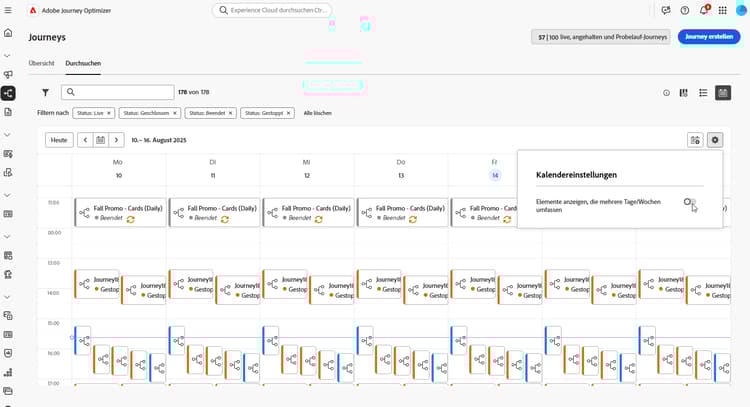Open the document page icon in sidebar

(x=8, y=112)
